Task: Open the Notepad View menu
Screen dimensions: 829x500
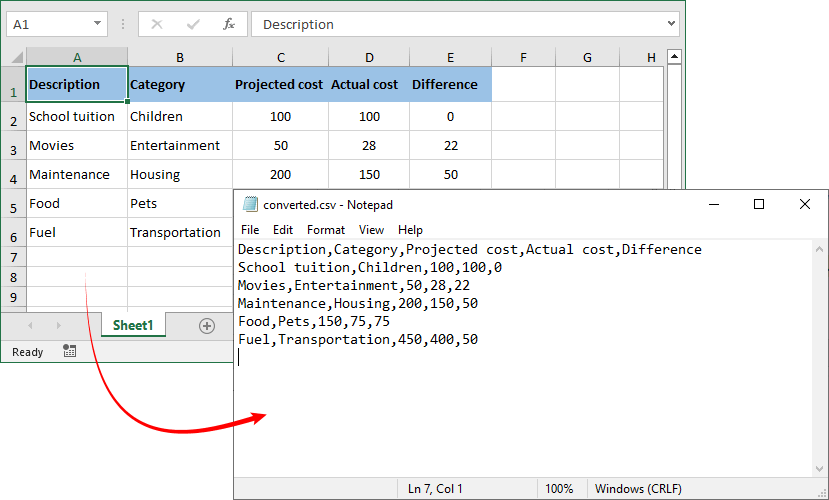Action: click(371, 230)
